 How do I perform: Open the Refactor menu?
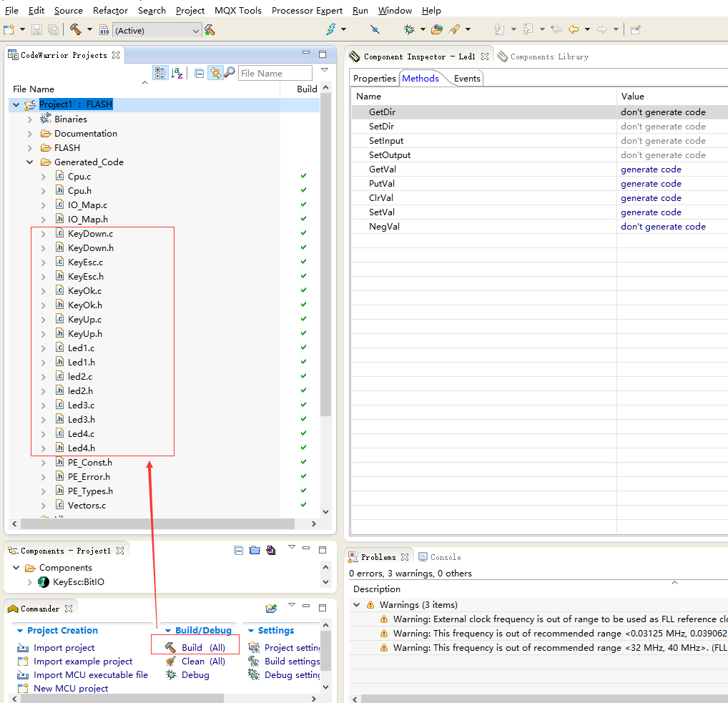tap(110, 10)
